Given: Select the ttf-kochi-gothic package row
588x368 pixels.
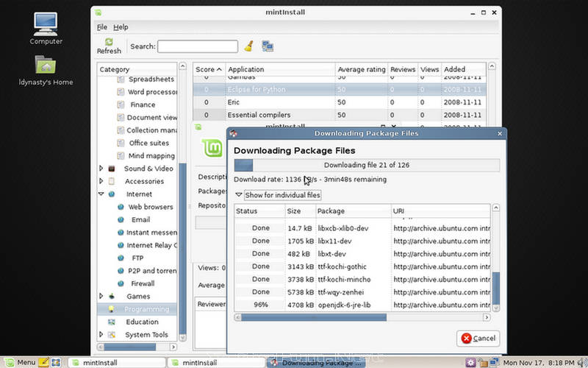Looking at the screenshot, I should click(362, 266).
